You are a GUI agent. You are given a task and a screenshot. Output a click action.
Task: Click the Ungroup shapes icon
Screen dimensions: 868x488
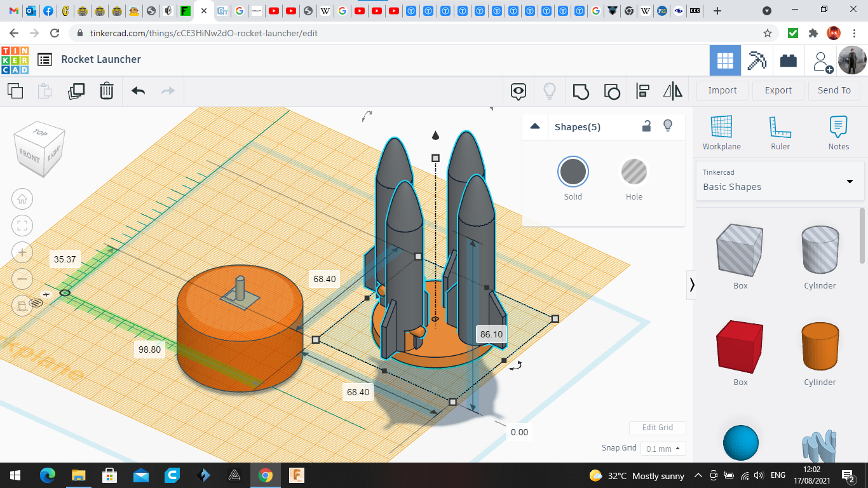(x=611, y=91)
